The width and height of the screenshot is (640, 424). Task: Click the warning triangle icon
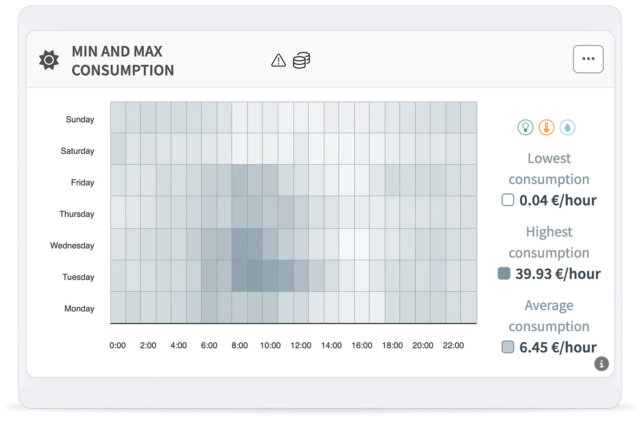tap(278, 61)
